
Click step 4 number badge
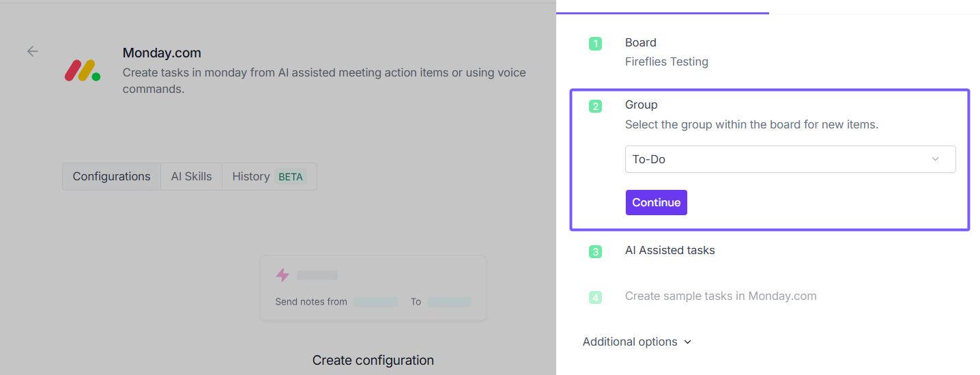(595, 297)
